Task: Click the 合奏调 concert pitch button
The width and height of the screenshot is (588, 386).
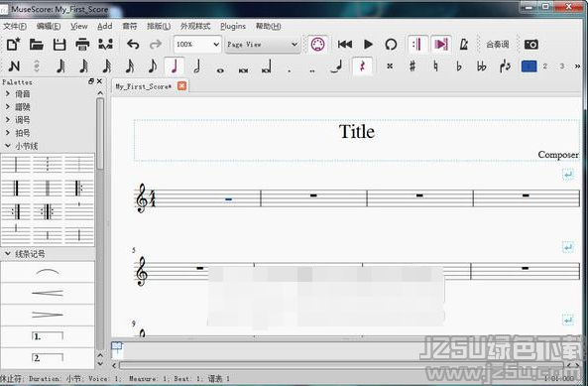Action: (497, 45)
